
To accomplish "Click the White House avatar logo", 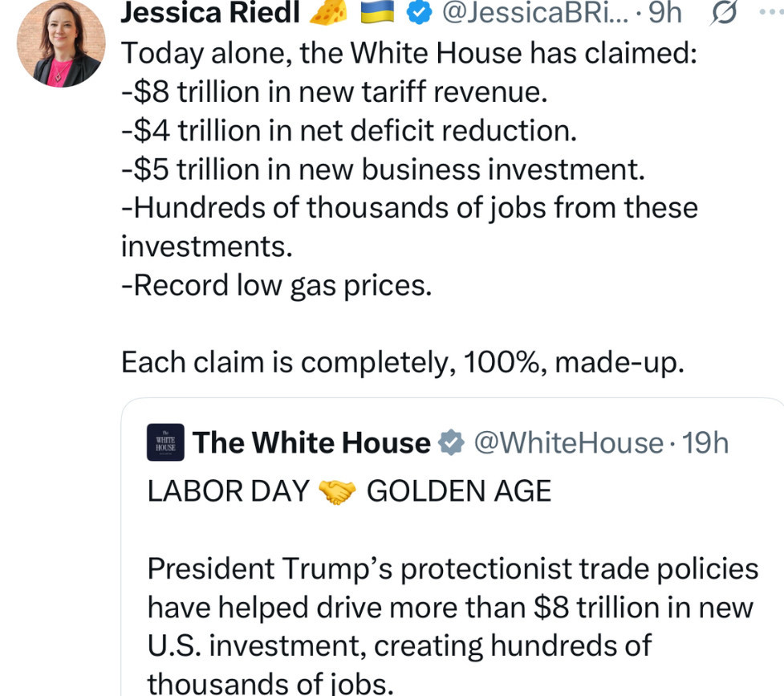I will (x=165, y=442).
